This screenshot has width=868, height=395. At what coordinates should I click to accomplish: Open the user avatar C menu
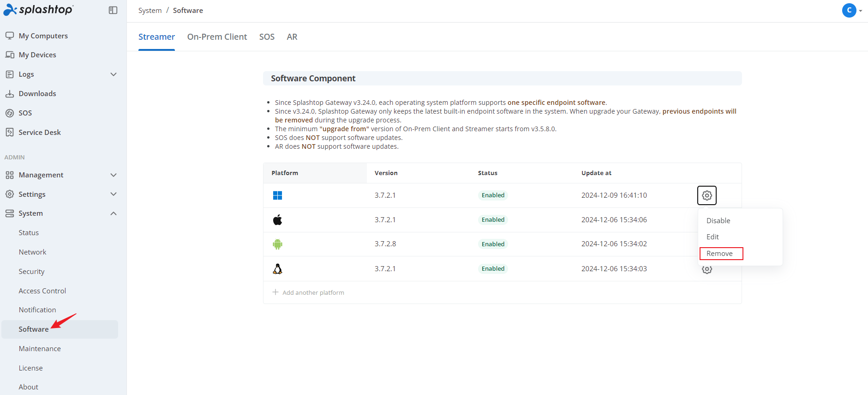[x=849, y=10]
